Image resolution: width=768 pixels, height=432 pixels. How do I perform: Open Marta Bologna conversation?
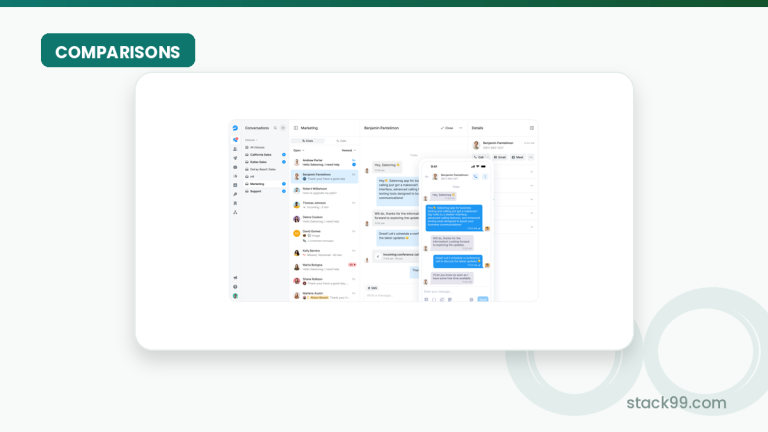(324, 267)
